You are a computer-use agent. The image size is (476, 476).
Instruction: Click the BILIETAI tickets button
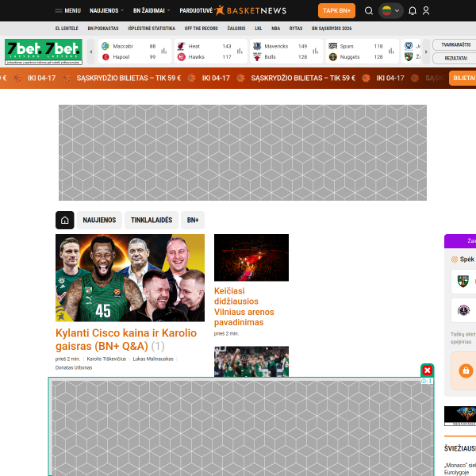[463, 78]
